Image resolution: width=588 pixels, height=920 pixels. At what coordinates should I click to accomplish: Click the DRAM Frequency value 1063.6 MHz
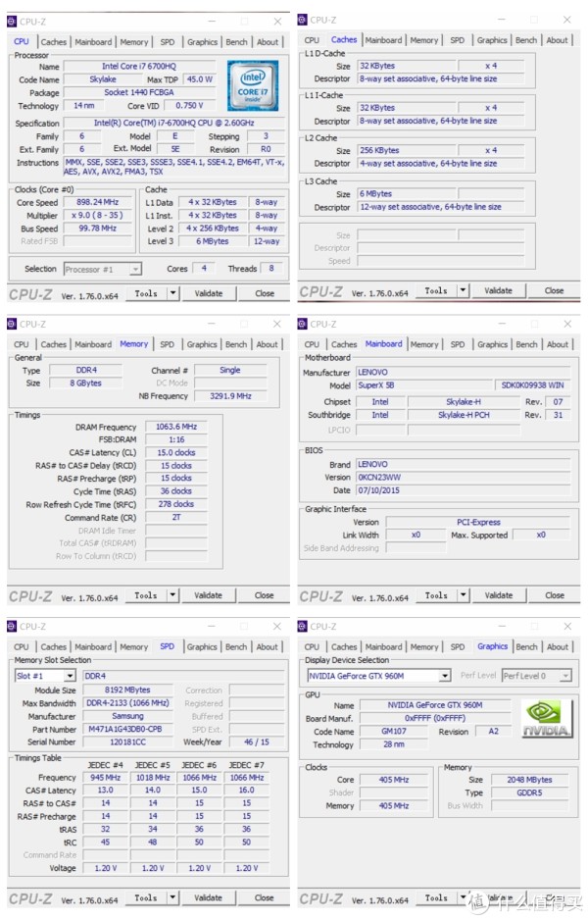coord(176,428)
